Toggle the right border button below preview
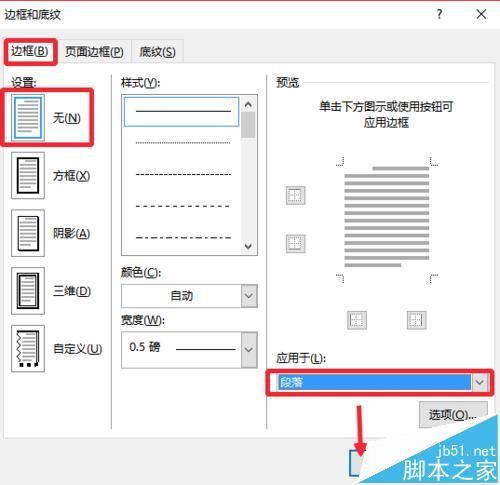The height and width of the screenshot is (485, 500). pos(416,320)
